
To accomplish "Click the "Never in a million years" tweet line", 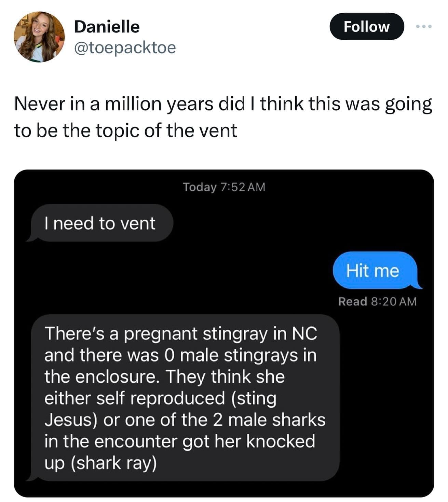I will coord(223,104).
